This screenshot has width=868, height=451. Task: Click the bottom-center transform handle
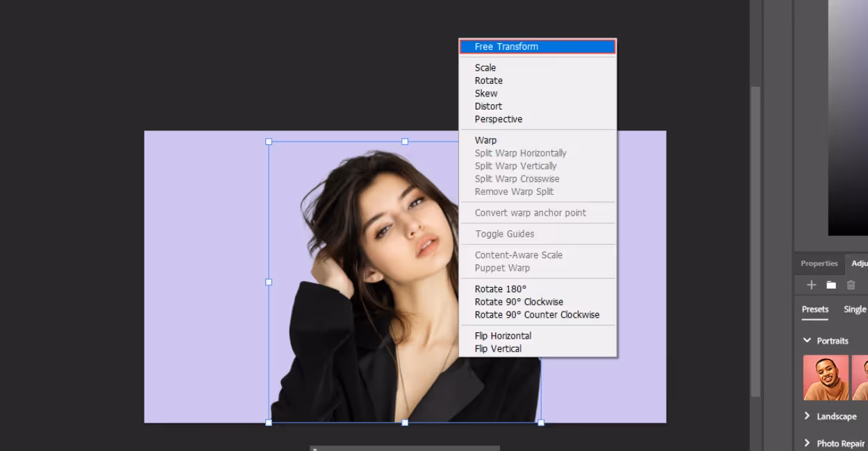[x=405, y=422]
